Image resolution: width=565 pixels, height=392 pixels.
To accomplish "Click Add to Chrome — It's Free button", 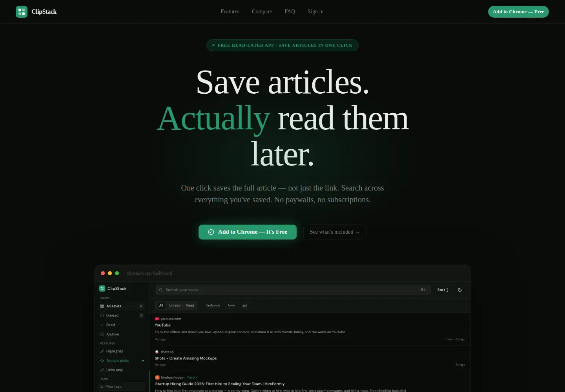I will (x=248, y=232).
